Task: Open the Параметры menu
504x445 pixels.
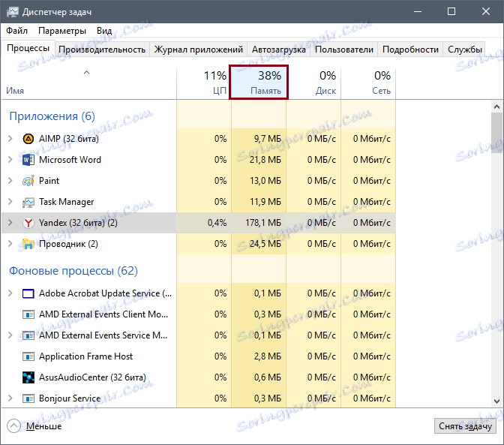Action: [62, 31]
